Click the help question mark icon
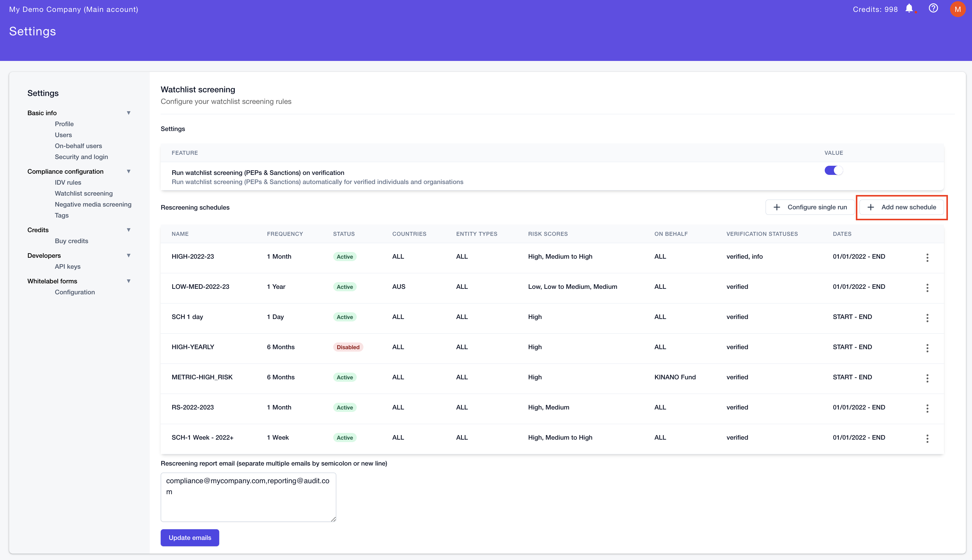972x560 pixels. pyautogui.click(x=934, y=9)
